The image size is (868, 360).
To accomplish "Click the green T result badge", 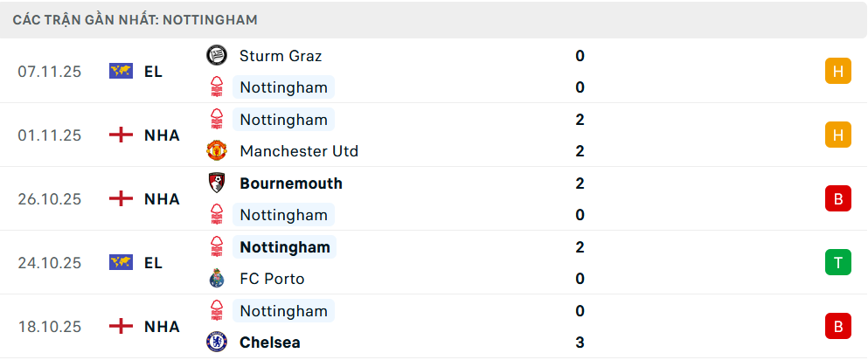I will click(837, 262).
